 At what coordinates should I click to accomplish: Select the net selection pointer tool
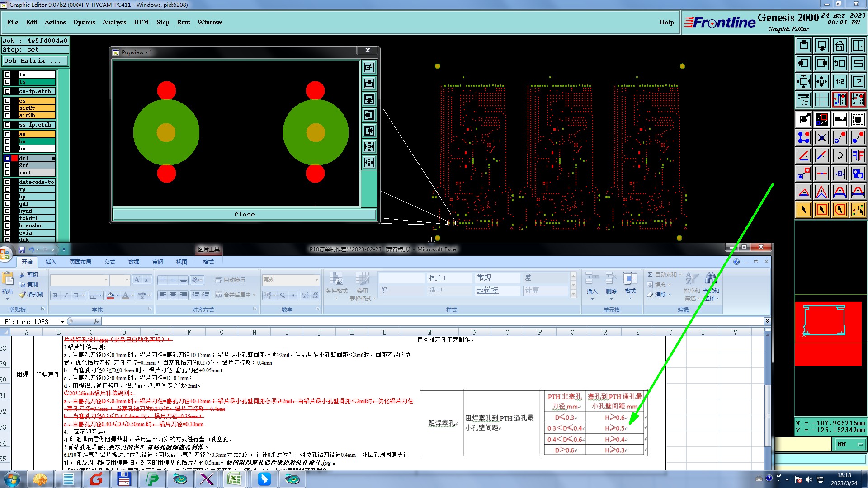point(858,210)
